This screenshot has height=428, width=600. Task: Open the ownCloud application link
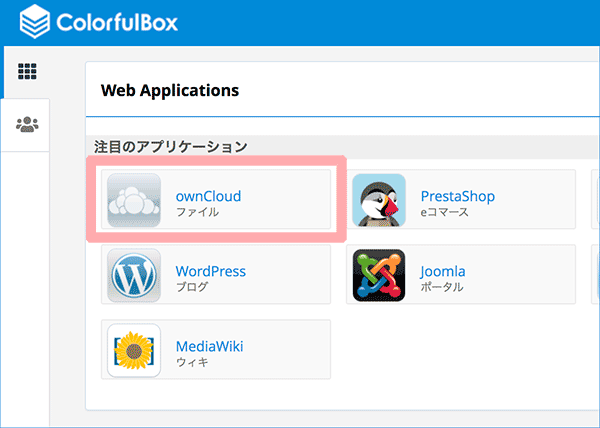point(209,196)
